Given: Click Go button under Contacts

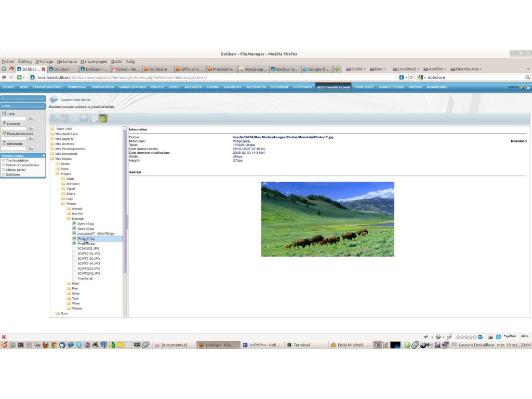Looking at the screenshot, I should pos(31,129).
